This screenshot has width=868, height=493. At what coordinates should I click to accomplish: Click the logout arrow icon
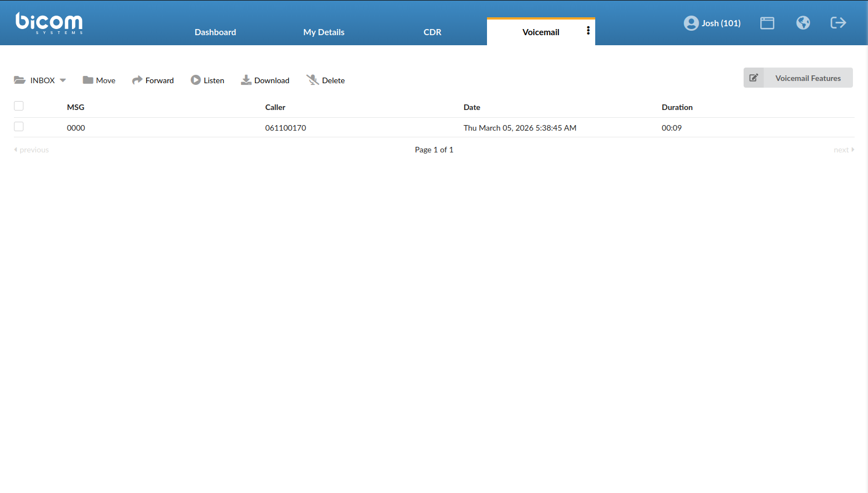coord(838,22)
